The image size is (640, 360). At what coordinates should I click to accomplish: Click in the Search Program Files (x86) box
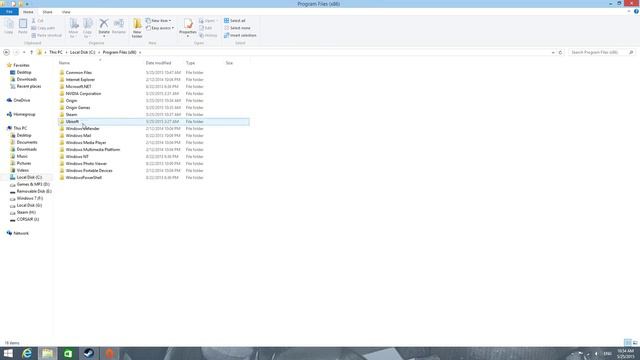[601, 52]
